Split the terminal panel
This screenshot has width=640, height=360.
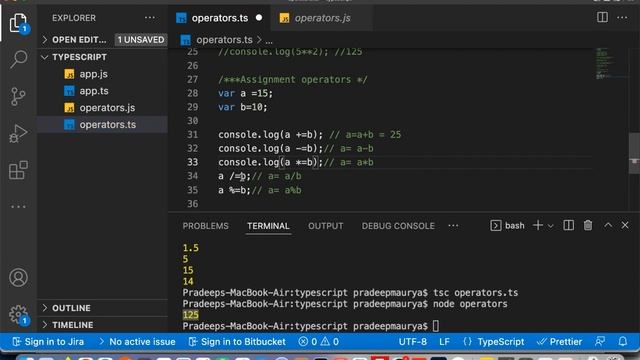pos(568,225)
